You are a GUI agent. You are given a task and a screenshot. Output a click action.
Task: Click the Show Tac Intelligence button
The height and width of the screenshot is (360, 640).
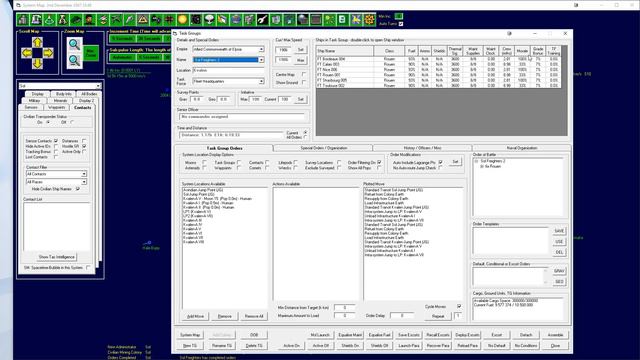point(56,257)
